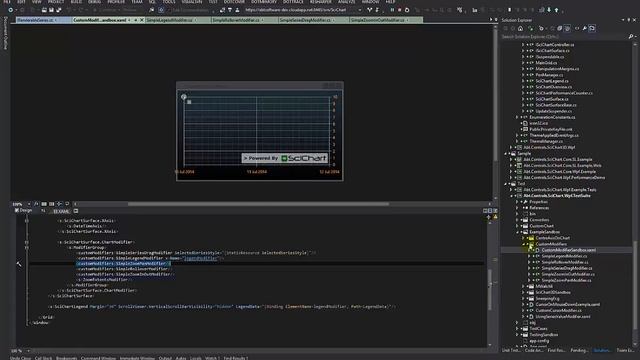Toggle the snap grid icon in designer zoom bar

click(x=44, y=204)
